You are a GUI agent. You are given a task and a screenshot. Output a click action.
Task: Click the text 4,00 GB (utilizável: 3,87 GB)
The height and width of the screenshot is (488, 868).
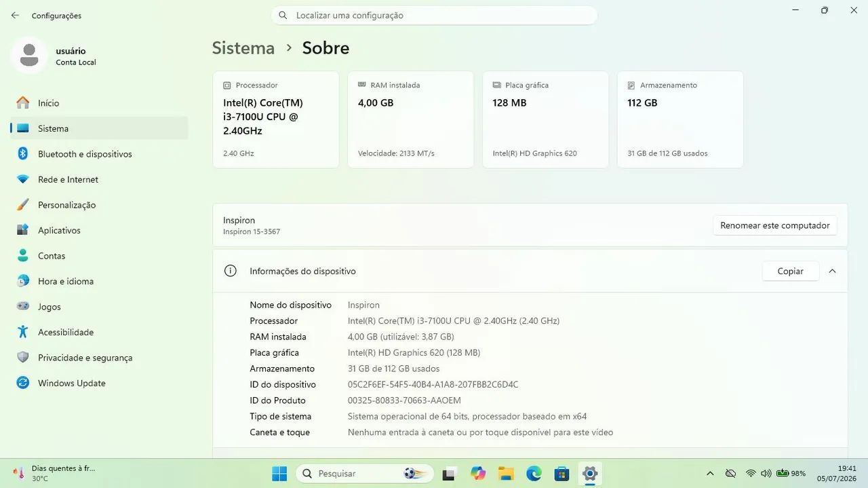[401, 337]
